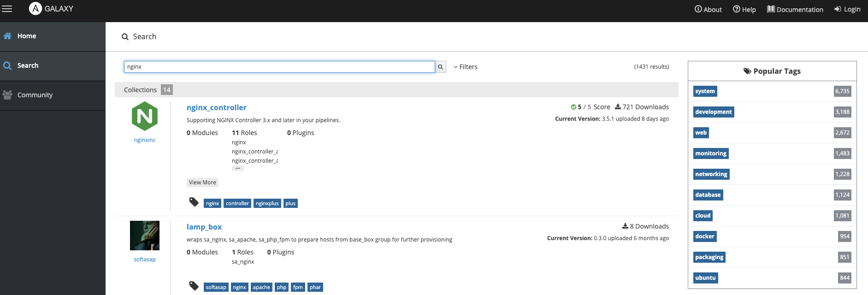Select the php tag
The height and width of the screenshot is (295, 868).
click(282, 287)
